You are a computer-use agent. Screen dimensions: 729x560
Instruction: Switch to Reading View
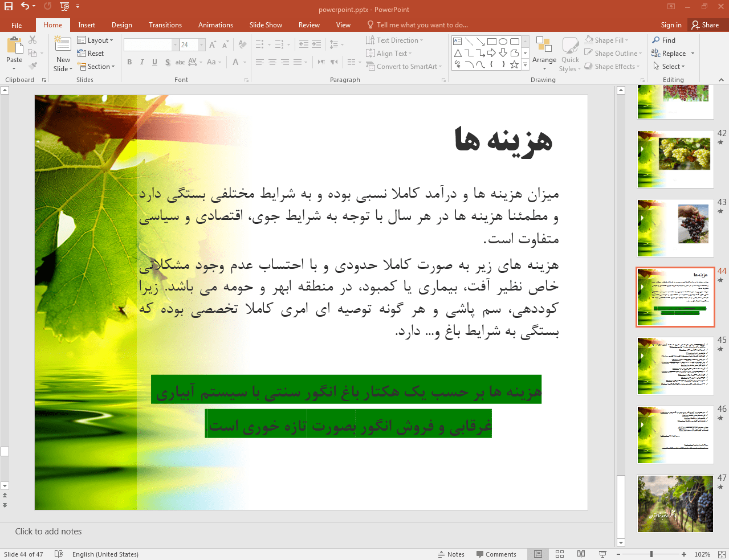coord(581,554)
